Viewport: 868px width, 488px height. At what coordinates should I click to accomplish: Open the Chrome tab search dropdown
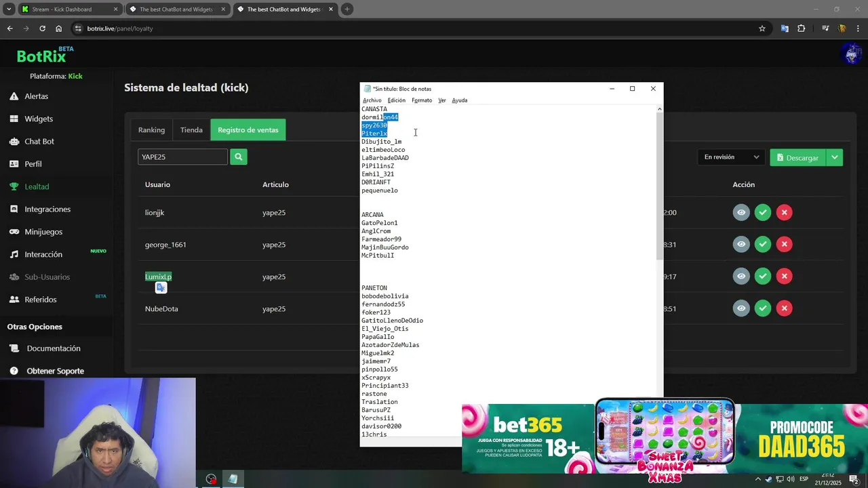9,9
